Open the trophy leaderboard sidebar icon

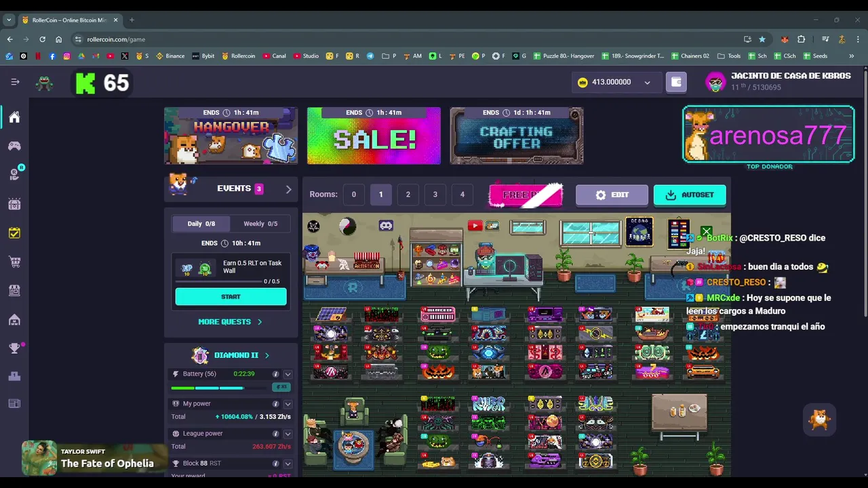[x=14, y=348]
